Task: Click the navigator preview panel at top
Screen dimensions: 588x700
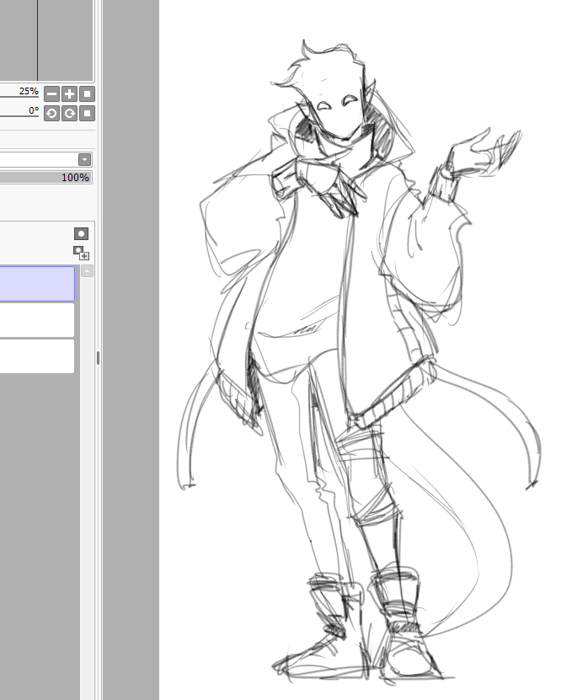Action: point(46,40)
